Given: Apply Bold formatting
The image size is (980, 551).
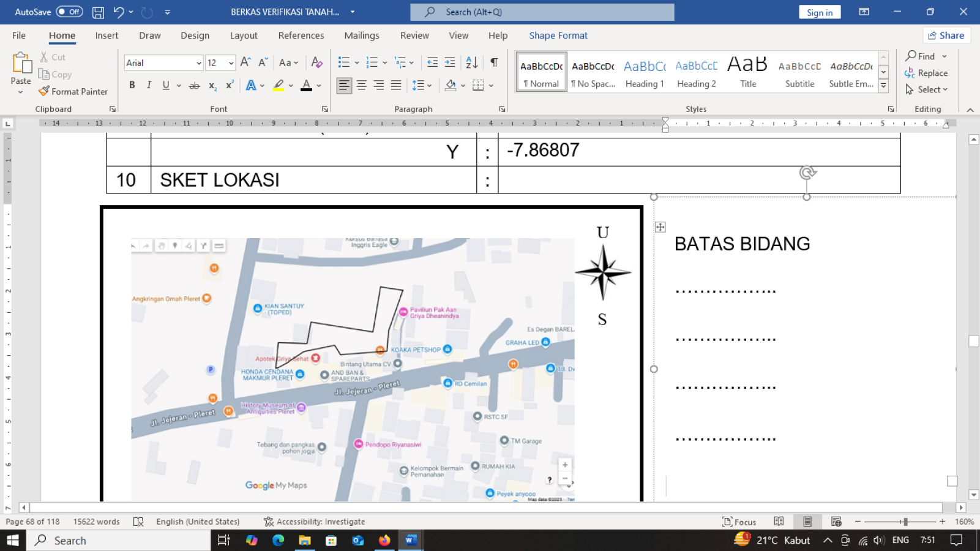Looking at the screenshot, I should (x=132, y=86).
